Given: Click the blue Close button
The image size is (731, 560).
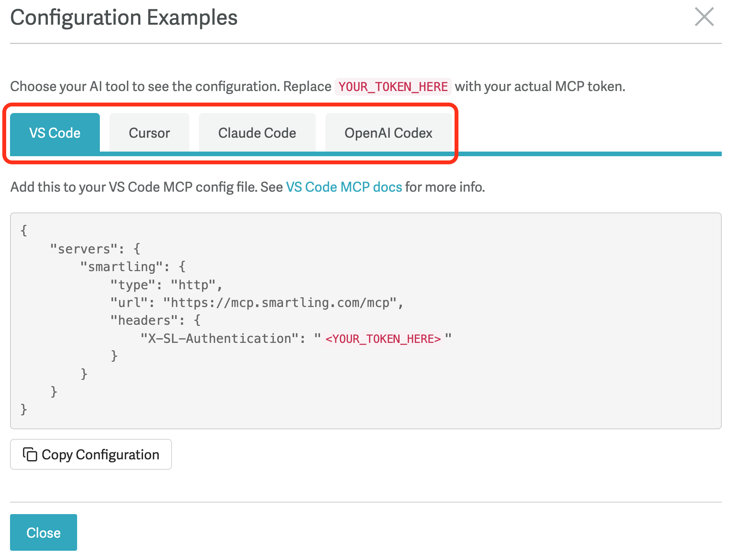Looking at the screenshot, I should (x=44, y=532).
